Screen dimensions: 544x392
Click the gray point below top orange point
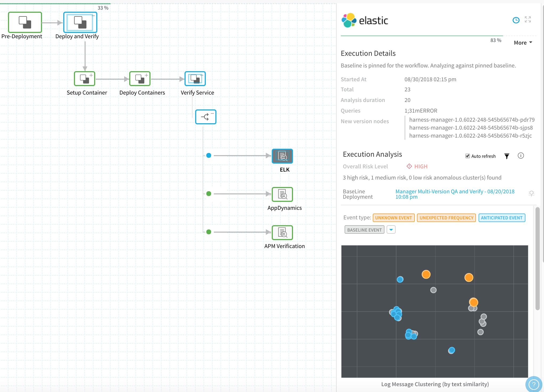pyautogui.click(x=433, y=290)
